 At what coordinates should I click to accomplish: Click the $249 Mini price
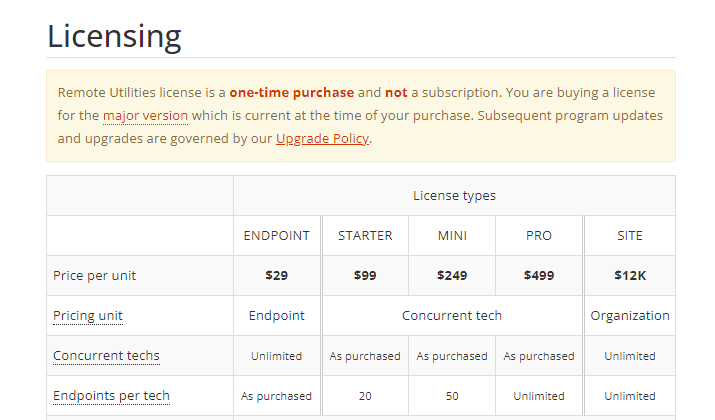tap(452, 275)
